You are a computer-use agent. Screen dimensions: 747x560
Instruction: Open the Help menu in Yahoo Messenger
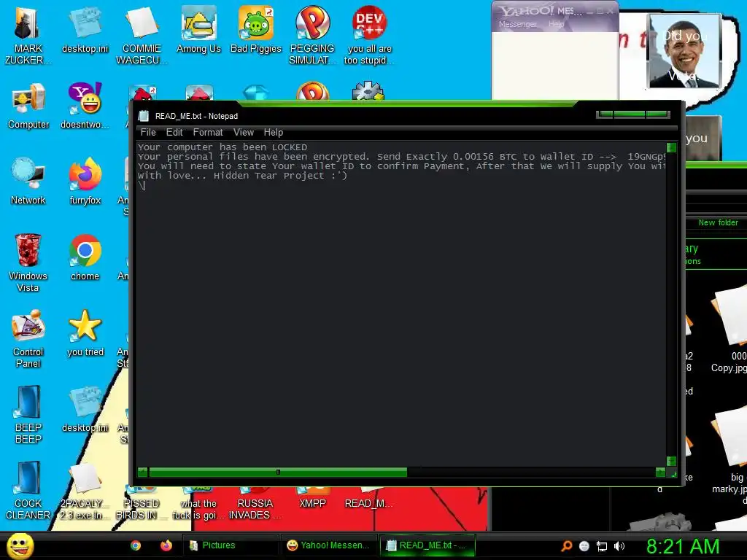pos(556,24)
